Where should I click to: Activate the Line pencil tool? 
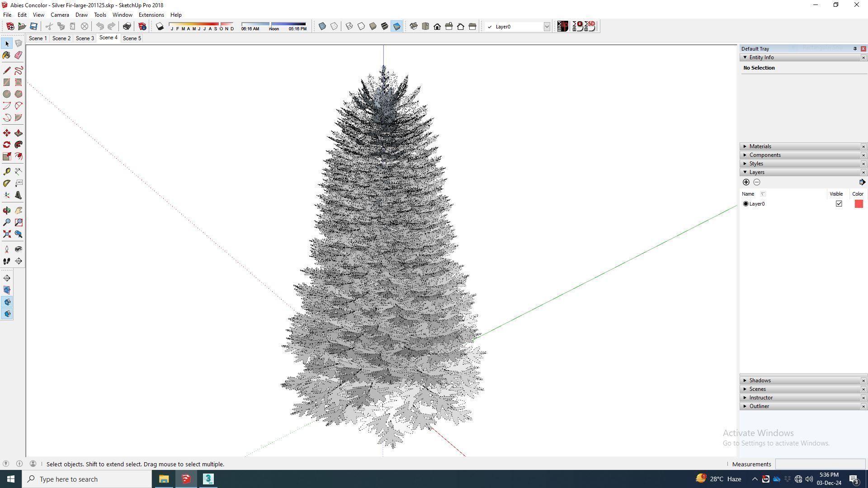click(x=7, y=70)
